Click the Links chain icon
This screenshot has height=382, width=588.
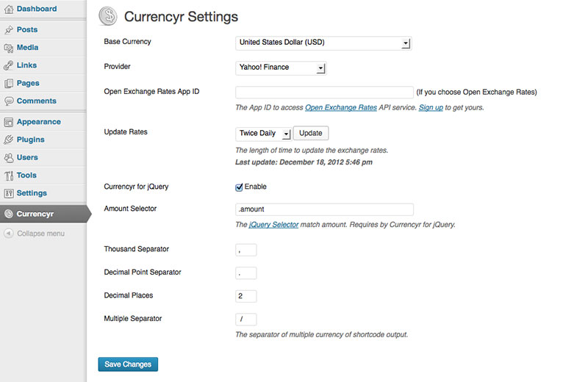[9, 65]
